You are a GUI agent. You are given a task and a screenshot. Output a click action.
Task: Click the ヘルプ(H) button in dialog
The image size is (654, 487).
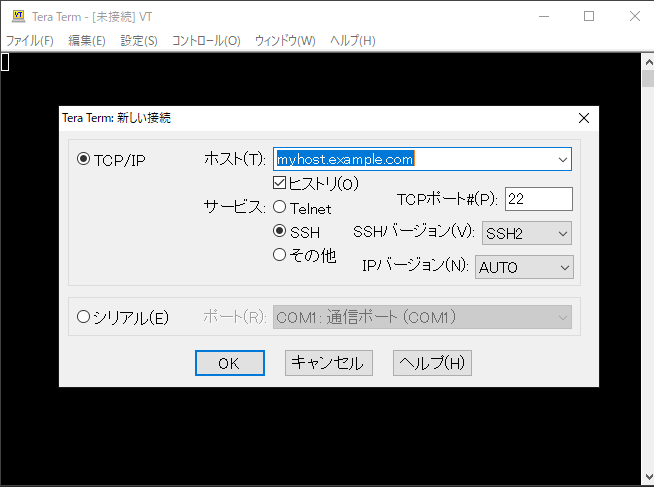pyautogui.click(x=432, y=363)
